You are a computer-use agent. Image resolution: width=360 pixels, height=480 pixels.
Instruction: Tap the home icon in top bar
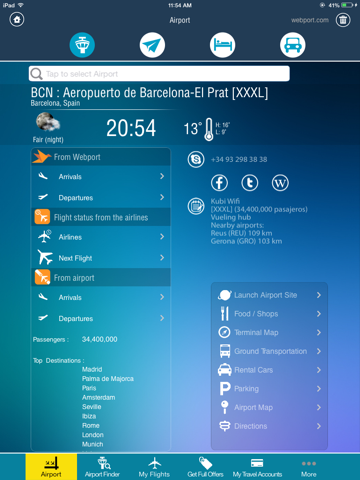click(x=17, y=20)
